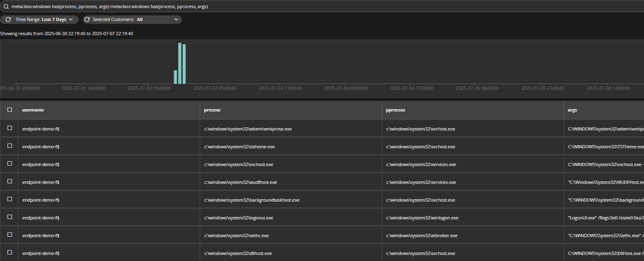This screenshot has height=261, width=644.
Task: Click the dllhost.exe process cell
Action: pos(291,253)
